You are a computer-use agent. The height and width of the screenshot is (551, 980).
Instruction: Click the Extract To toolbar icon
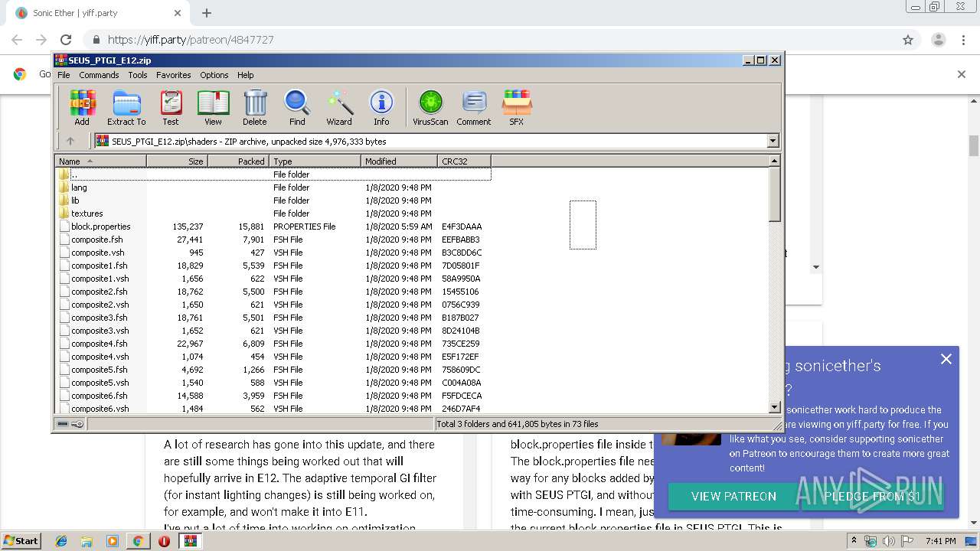126,107
